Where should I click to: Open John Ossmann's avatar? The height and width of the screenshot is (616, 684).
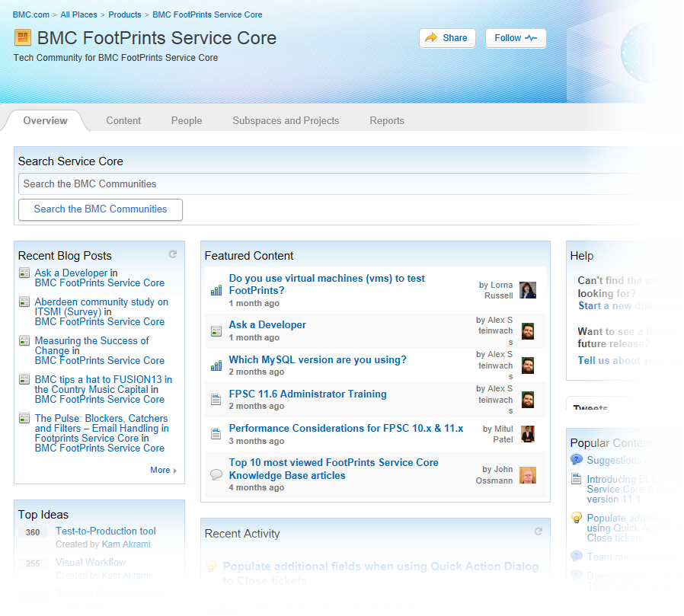pos(528,475)
